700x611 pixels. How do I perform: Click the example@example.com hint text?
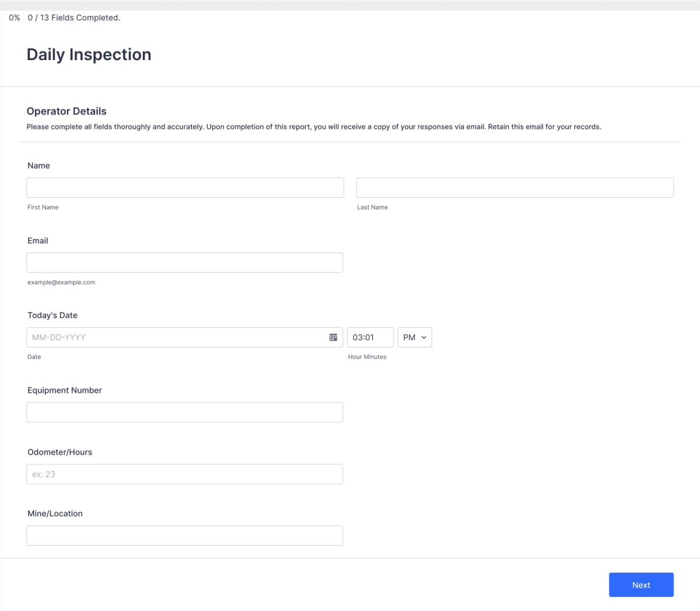[61, 282]
